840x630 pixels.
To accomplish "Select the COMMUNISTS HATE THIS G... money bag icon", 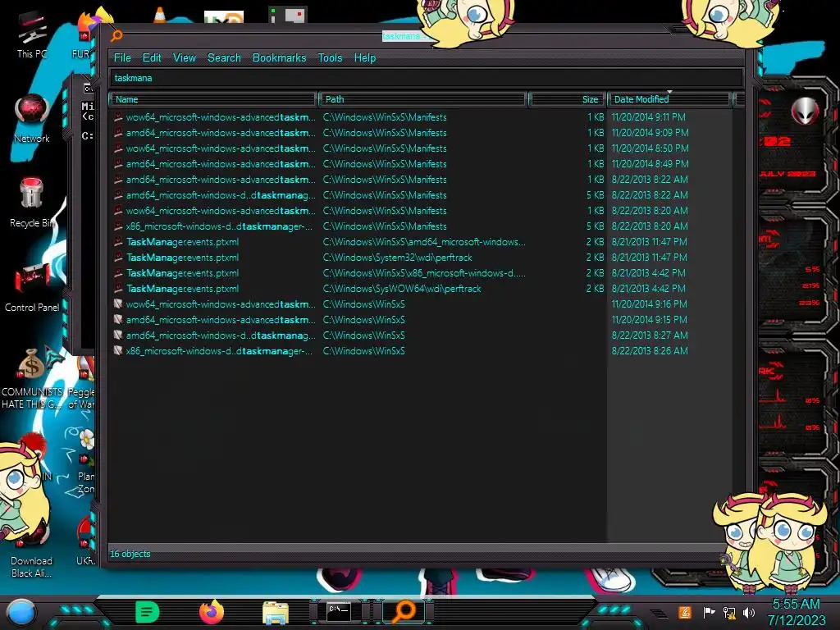I will pyautogui.click(x=31, y=364).
